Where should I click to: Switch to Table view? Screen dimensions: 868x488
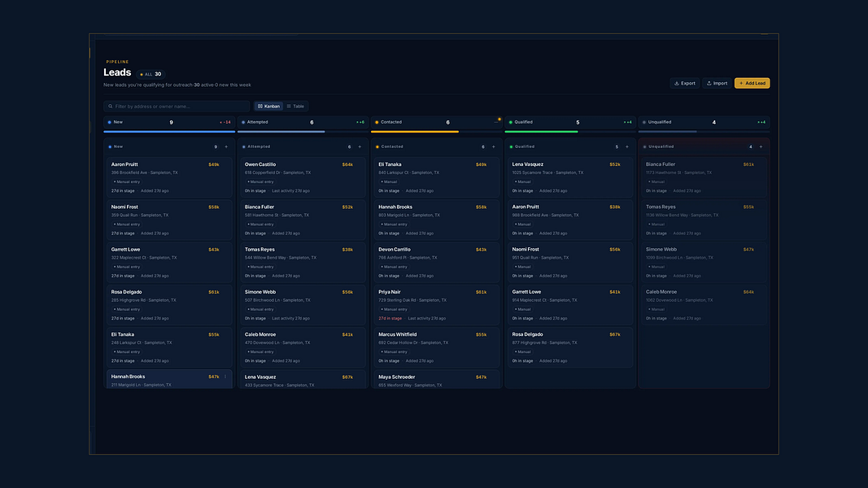pyautogui.click(x=295, y=107)
